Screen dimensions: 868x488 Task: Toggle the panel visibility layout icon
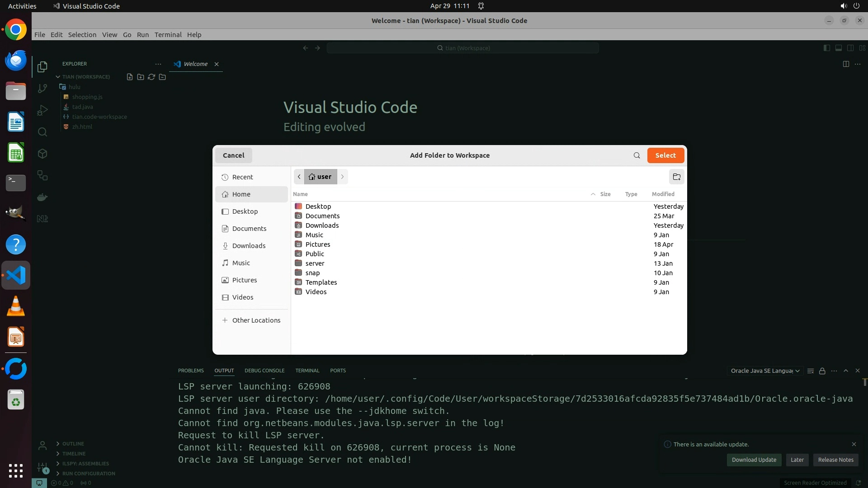(838, 48)
